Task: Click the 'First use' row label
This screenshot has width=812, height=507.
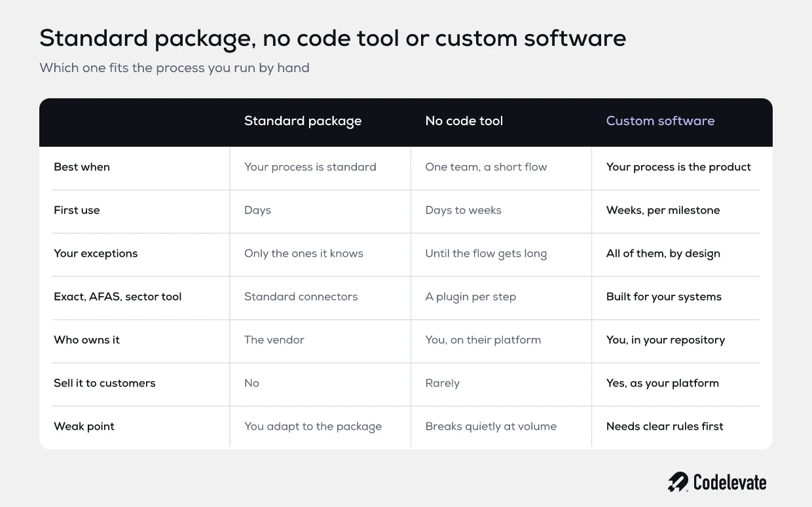Action: pos(77,210)
